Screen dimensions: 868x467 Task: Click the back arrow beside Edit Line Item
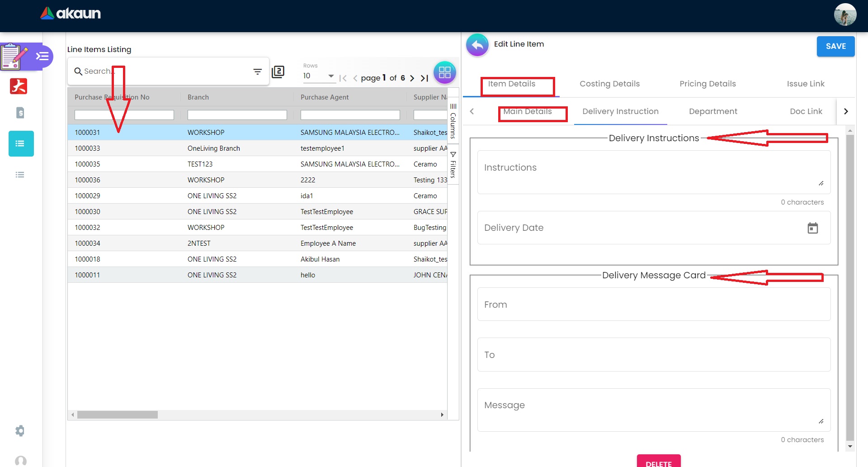click(477, 45)
